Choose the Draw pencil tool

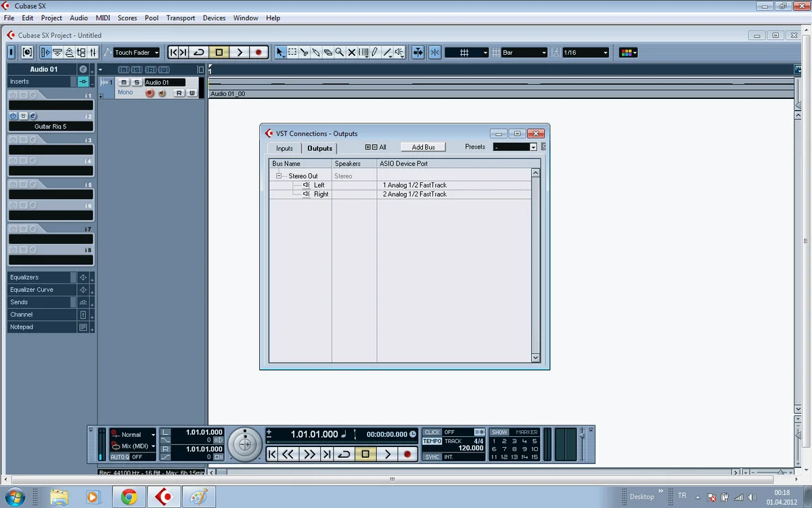(375, 52)
